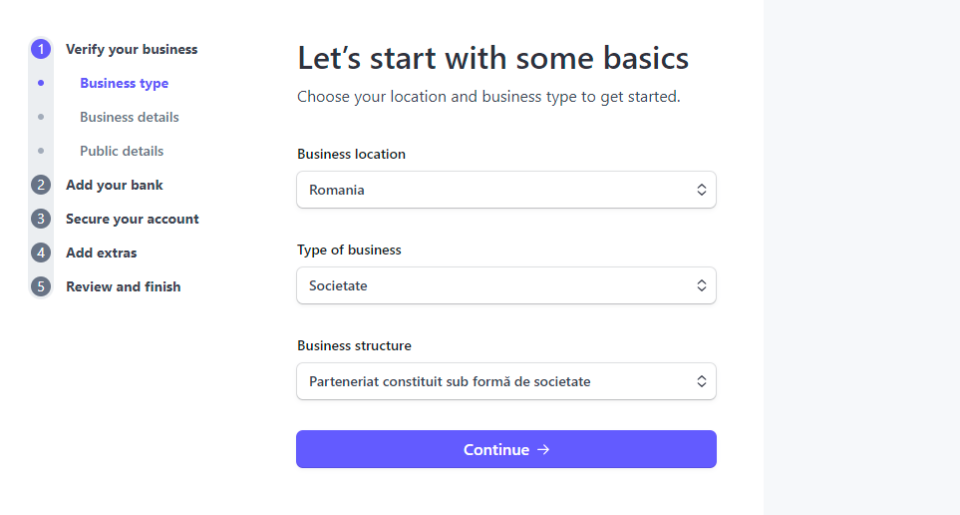Go to Business details in sidebar
Screen dimensions: 960x515
point(129,117)
